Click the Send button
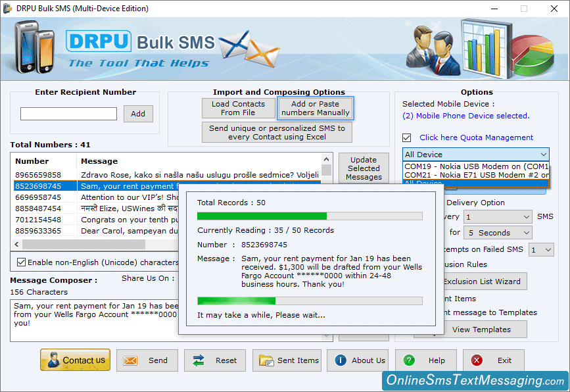Screen dimensions: 570x392 [147, 360]
